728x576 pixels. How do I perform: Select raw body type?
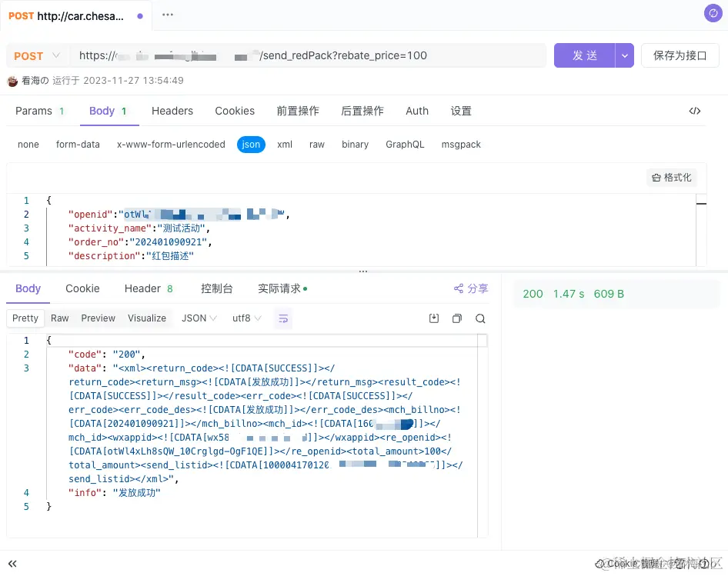coord(317,145)
